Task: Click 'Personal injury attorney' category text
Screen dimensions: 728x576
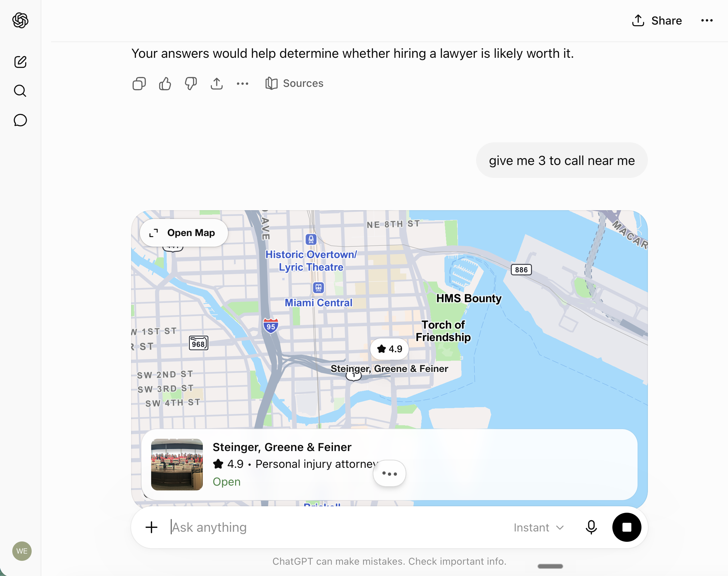Action: pyautogui.click(x=317, y=464)
